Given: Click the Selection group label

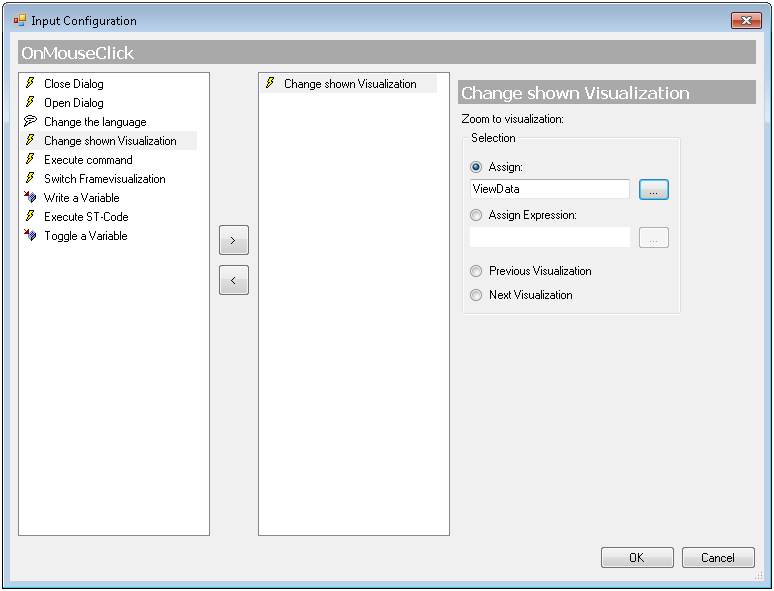Looking at the screenshot, I should click(x=493, y=138).
